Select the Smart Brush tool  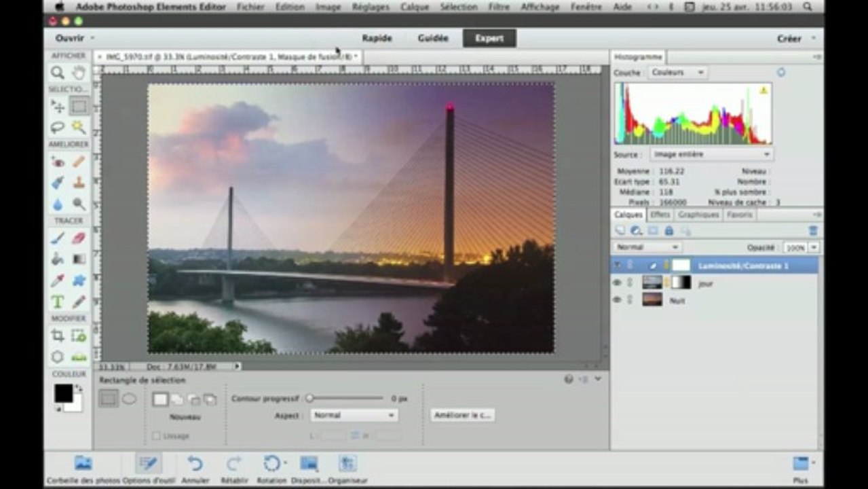(x=58, y=182)
